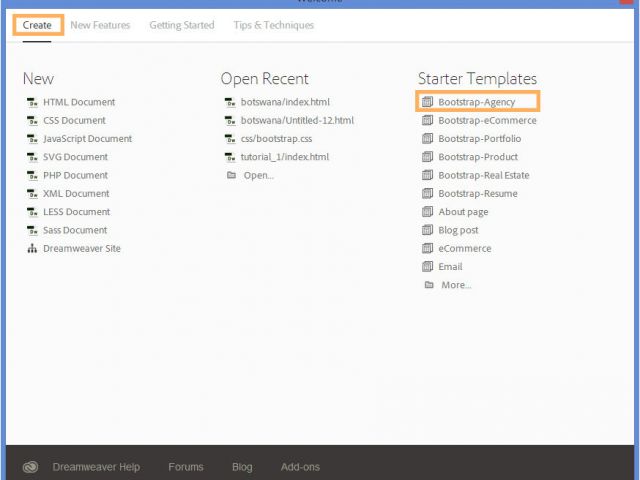The width and height of the screenshot is (640, 480).
Task: Click the Email template icon
Action: coord(427,267)
